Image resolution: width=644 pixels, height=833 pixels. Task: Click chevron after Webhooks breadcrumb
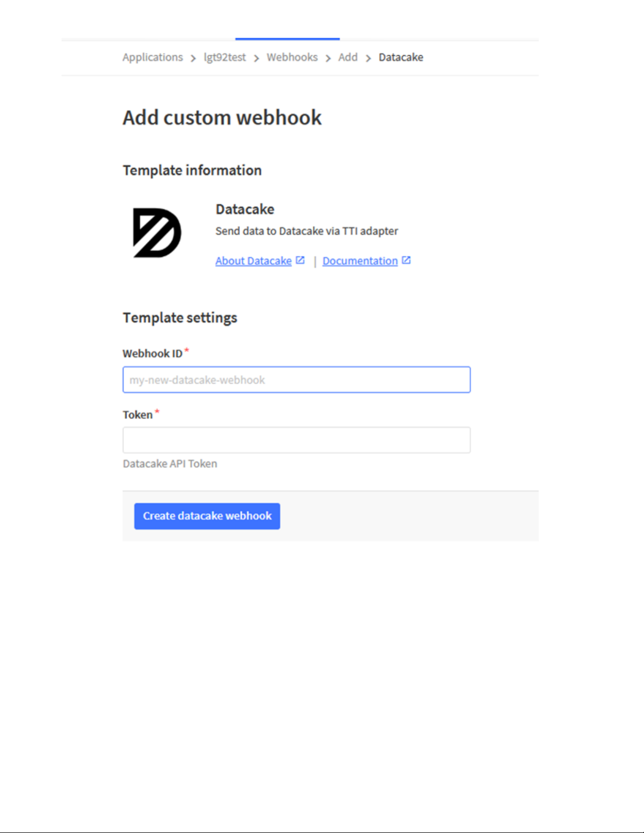tap(328, 58)
